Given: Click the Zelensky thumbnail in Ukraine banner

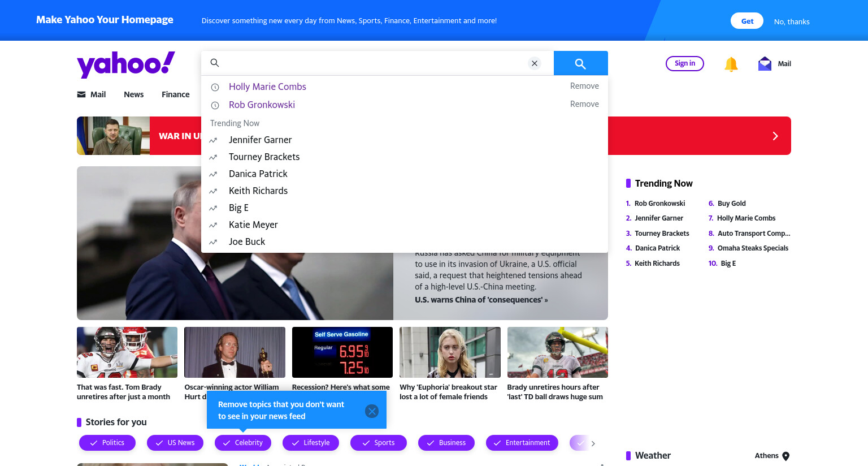Looking at the screenshot, I should 114,136.
